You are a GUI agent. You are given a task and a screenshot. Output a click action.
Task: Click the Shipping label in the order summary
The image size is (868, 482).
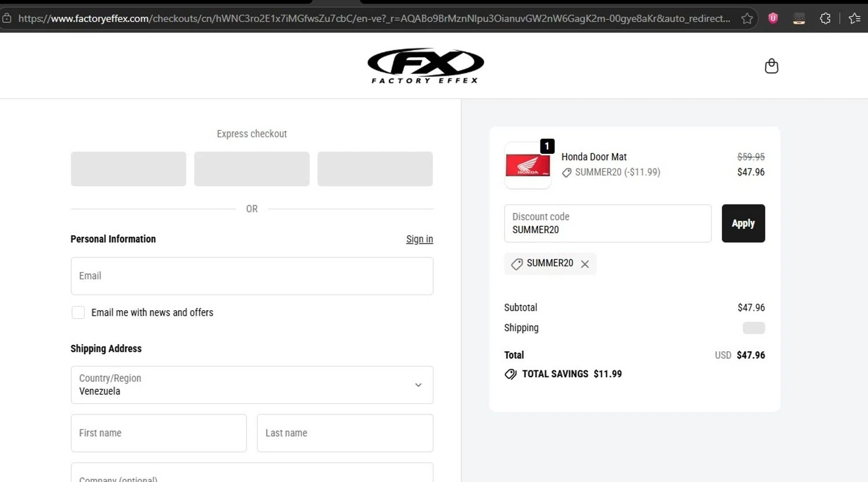[521, 328]
